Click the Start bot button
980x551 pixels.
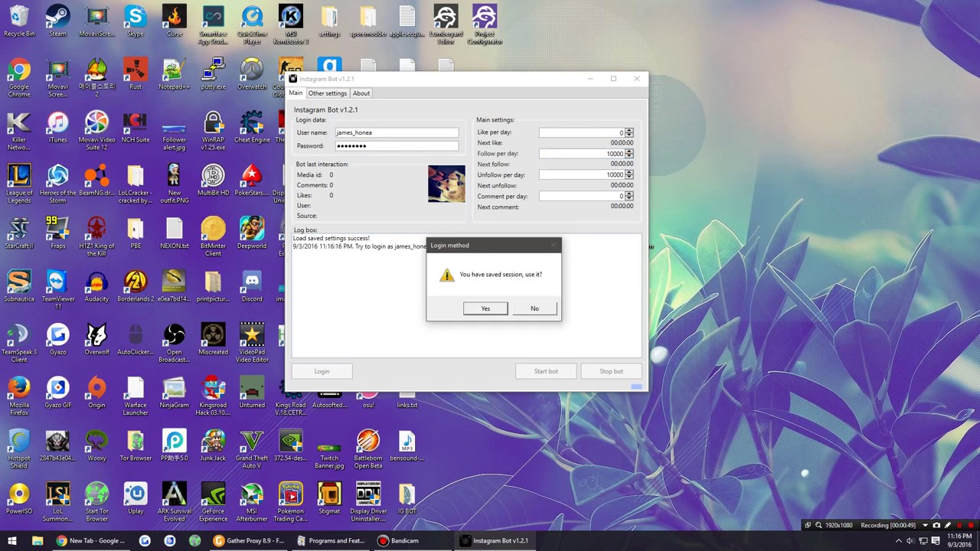click(546, 371)
